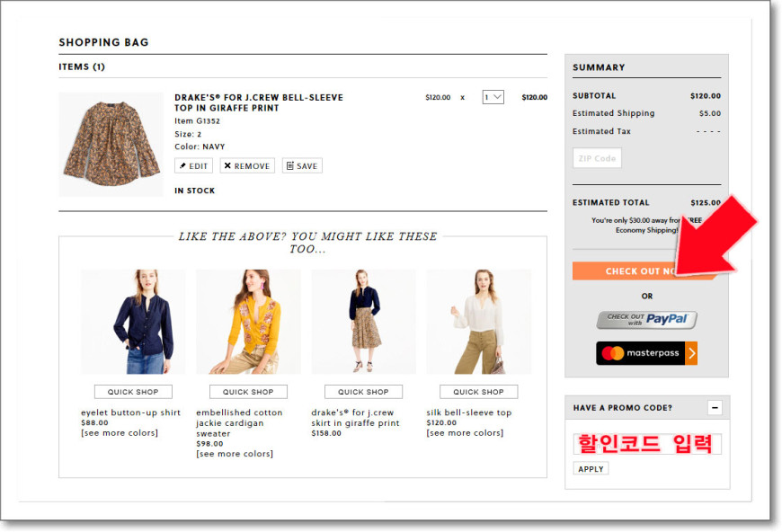Open the eyelet button-up shirt link
Image resolution: width=782 pixels, height=532 pixels.
pos(130,412)
